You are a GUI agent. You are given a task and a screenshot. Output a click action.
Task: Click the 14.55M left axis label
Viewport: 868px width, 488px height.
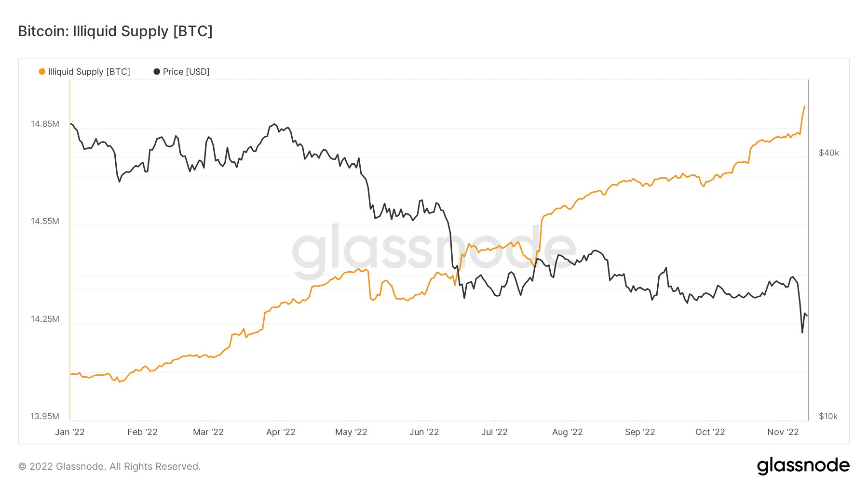pos(45,221)
